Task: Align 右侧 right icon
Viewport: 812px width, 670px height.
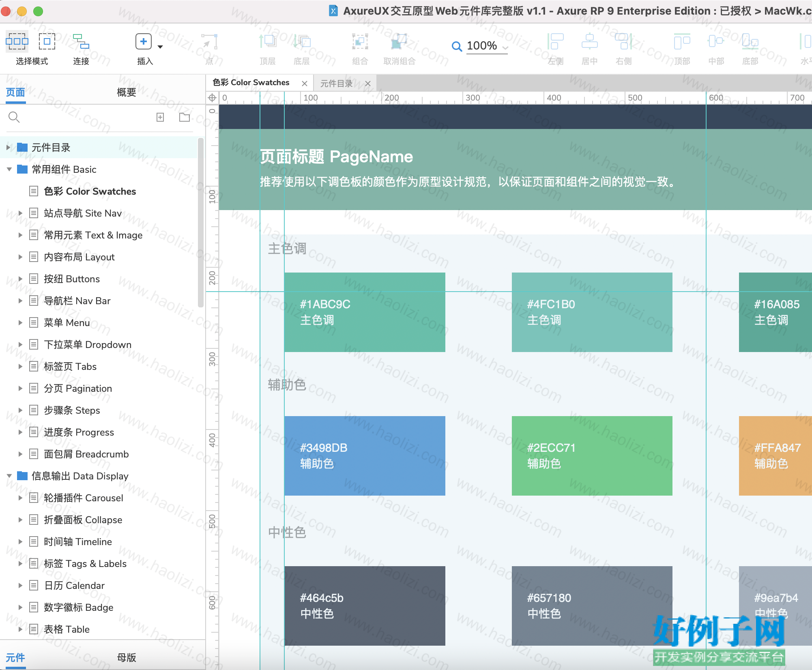Action: point(623,41)
